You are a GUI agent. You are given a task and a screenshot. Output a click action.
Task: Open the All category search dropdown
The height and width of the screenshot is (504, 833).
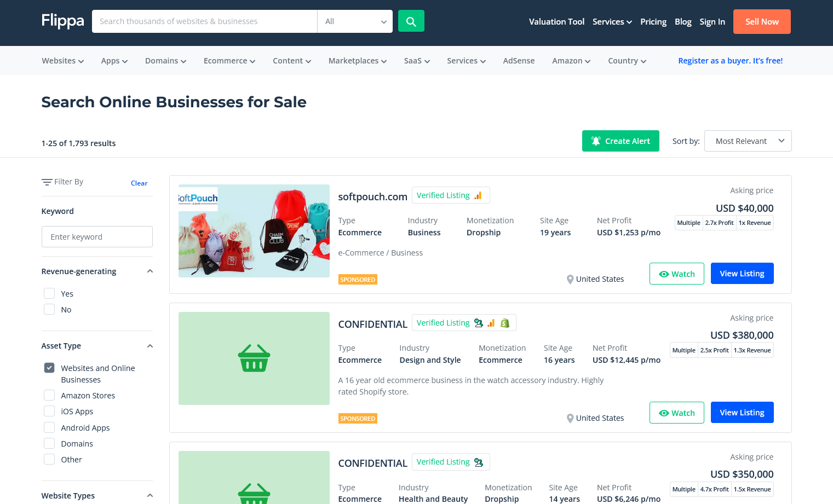click(x=355, y=21)
